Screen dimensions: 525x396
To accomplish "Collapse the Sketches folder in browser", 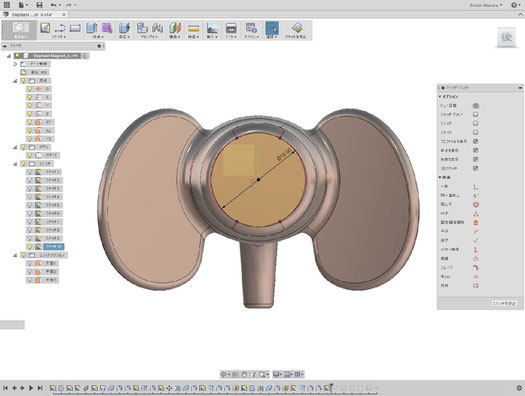I will 15,164.
